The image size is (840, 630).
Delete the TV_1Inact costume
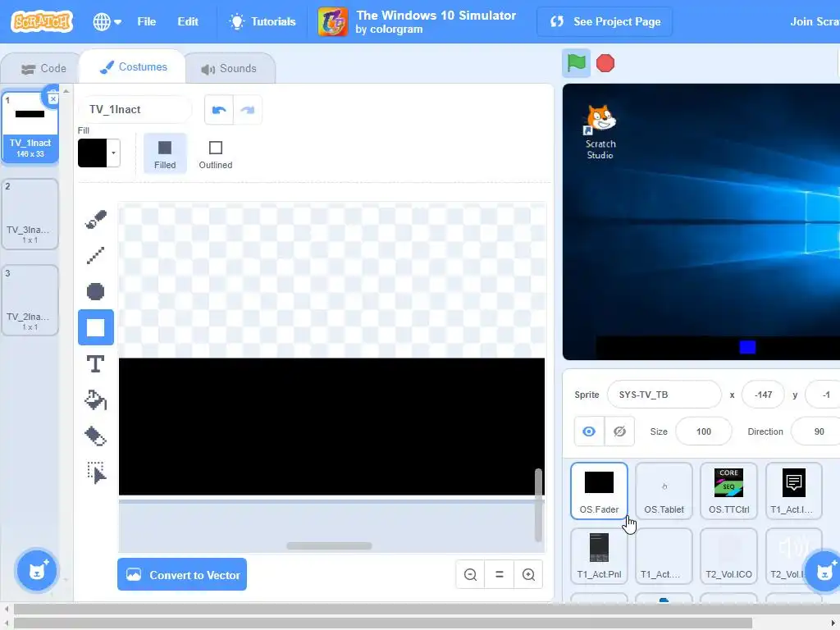click(x=52, y=98)
